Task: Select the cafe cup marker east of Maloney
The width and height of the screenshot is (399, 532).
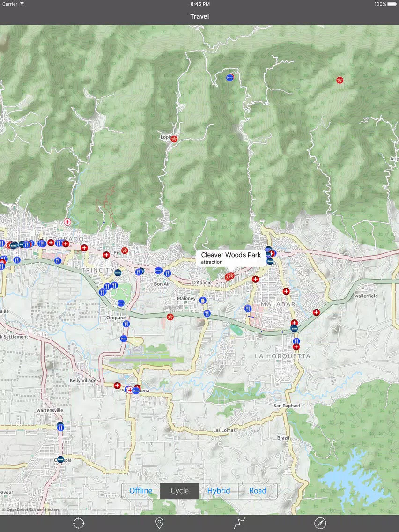Action: click(x=203, y=300)
